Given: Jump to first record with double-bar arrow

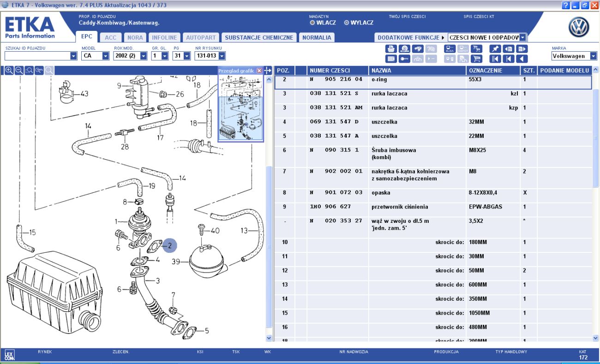Looking at the screenshot, I should 495,59.
